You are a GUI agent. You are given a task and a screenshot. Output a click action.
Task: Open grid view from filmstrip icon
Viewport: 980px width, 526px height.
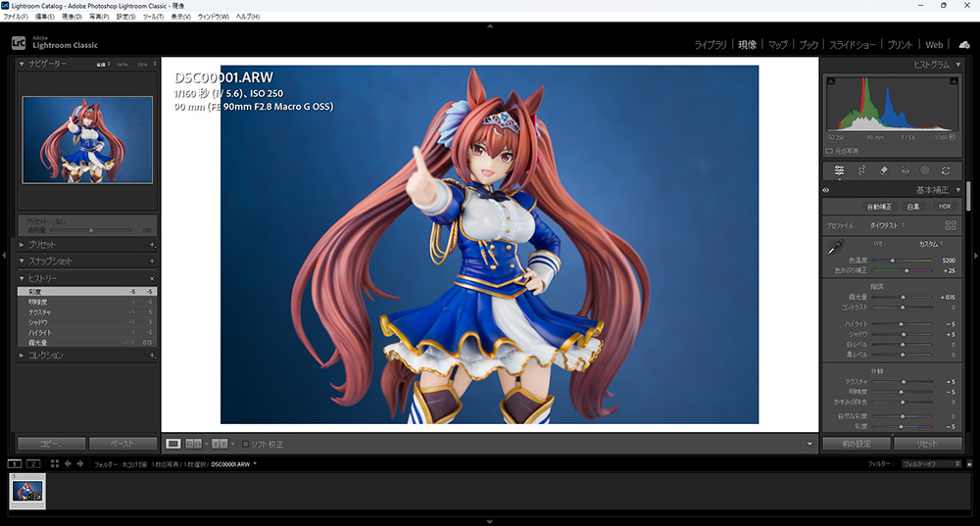[54, 464]
